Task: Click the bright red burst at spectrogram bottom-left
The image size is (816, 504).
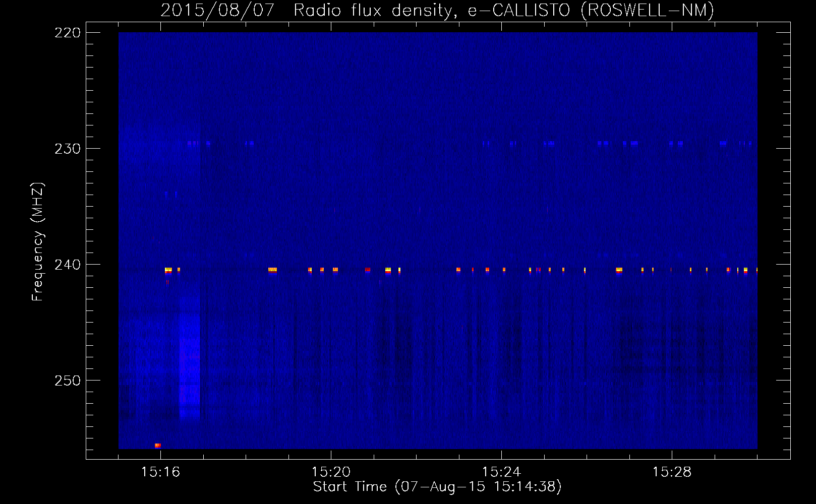Action: coord(157,446)
